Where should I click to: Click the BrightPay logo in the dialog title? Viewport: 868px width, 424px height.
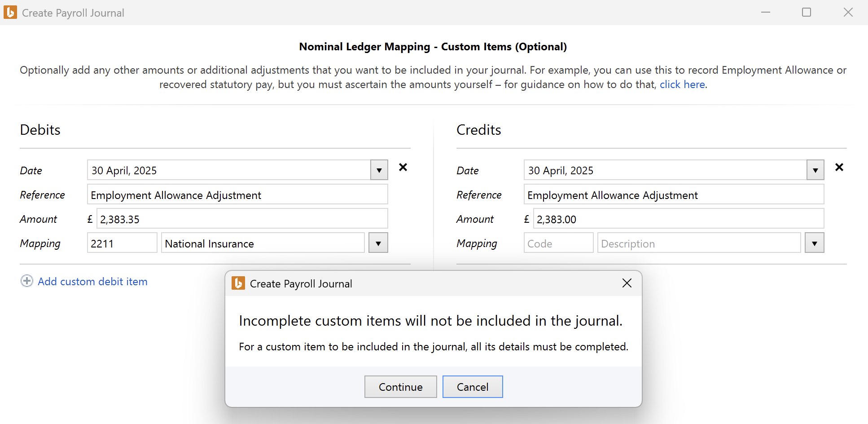tap(238, 283)
